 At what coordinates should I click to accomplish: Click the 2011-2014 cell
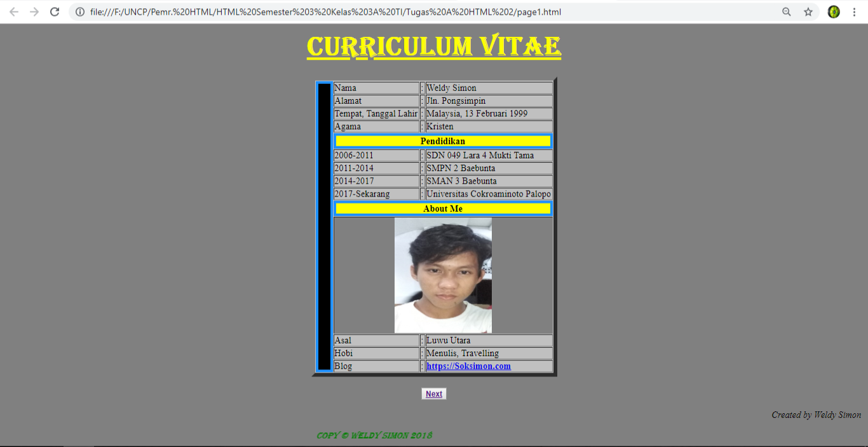[x=376, y=168]
